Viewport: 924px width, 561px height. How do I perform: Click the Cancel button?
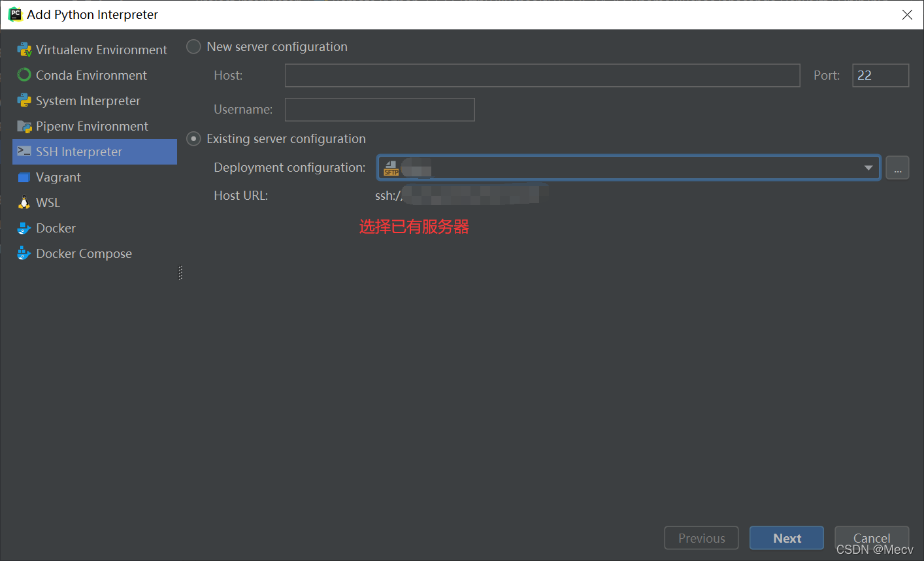tap(872, 538)
